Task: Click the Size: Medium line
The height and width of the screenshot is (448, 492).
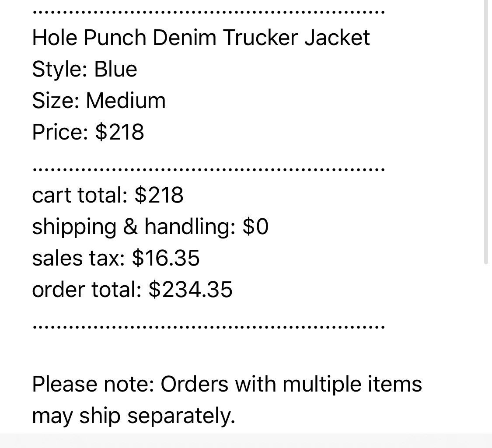Action: 99,101
